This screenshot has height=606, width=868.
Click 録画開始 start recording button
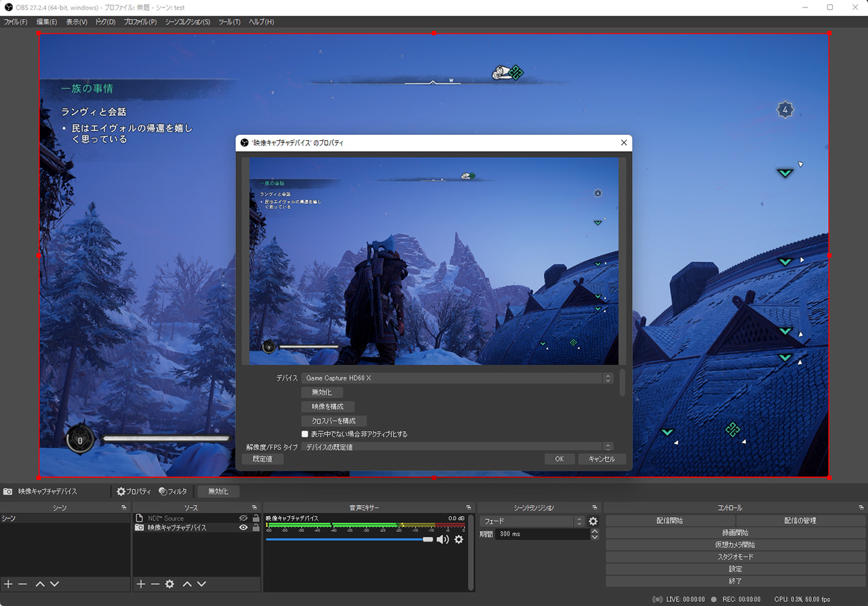736,533
